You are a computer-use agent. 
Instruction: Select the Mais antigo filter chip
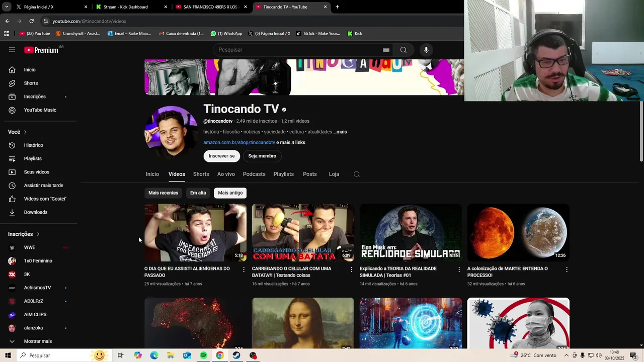tap(230, 193)
